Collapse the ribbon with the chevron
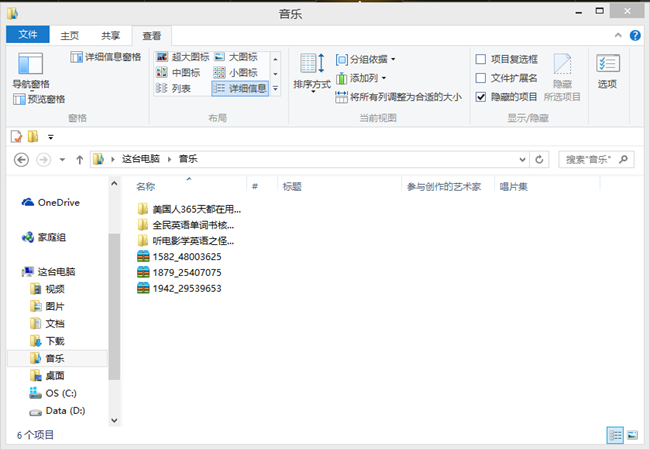 (x=618, y=35)
